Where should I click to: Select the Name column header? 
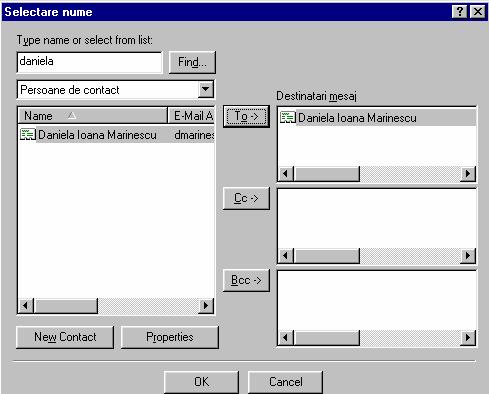tap(92, 116)
